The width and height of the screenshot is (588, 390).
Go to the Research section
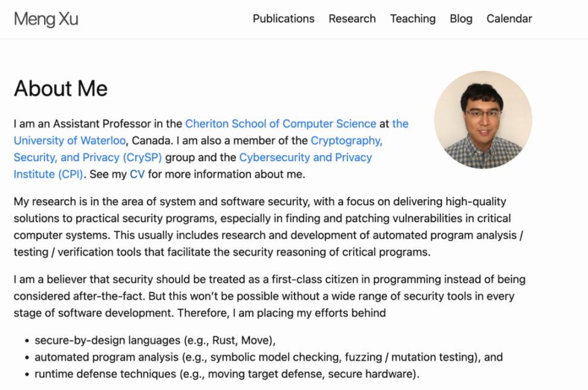(x=352, y=19)
